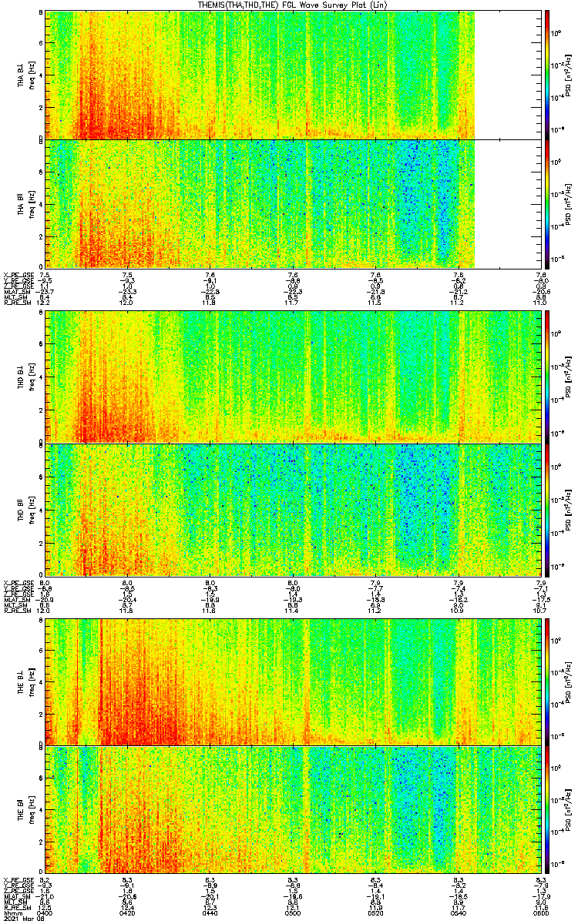This screenshot has height=924, width=578.
Task: Click the 'THE B⊥ freq [Hz]' axis label
Action: tap(27, 681)
